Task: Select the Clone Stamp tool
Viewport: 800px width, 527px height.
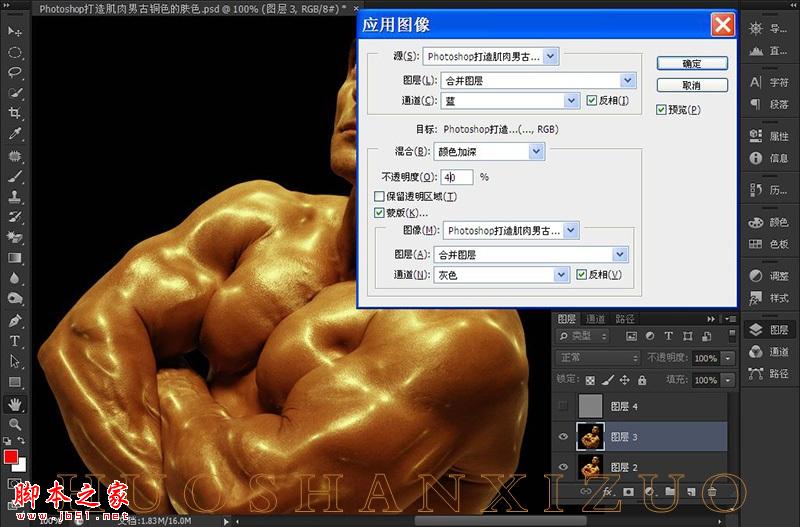Action: click(15, 197)
